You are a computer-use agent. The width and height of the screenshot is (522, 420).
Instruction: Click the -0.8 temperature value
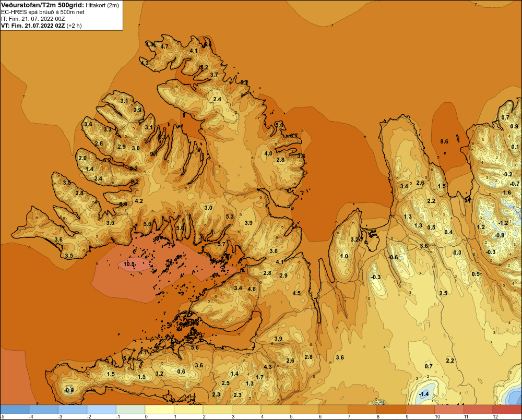pos(500,235)
